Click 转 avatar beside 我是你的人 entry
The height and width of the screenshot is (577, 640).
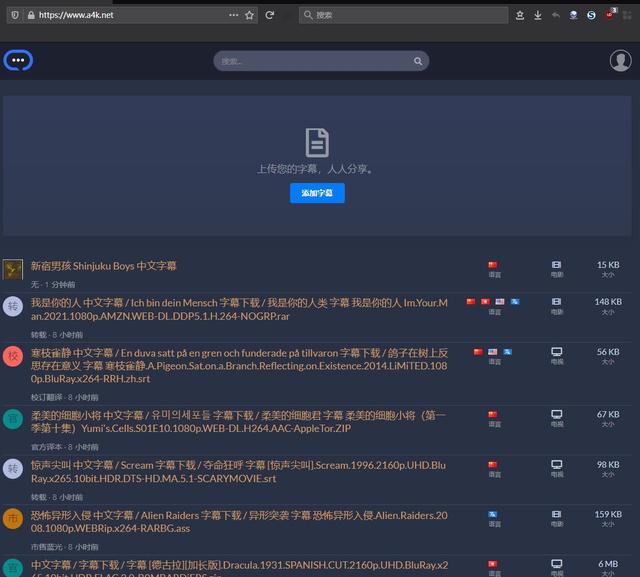tap(13, 306)
